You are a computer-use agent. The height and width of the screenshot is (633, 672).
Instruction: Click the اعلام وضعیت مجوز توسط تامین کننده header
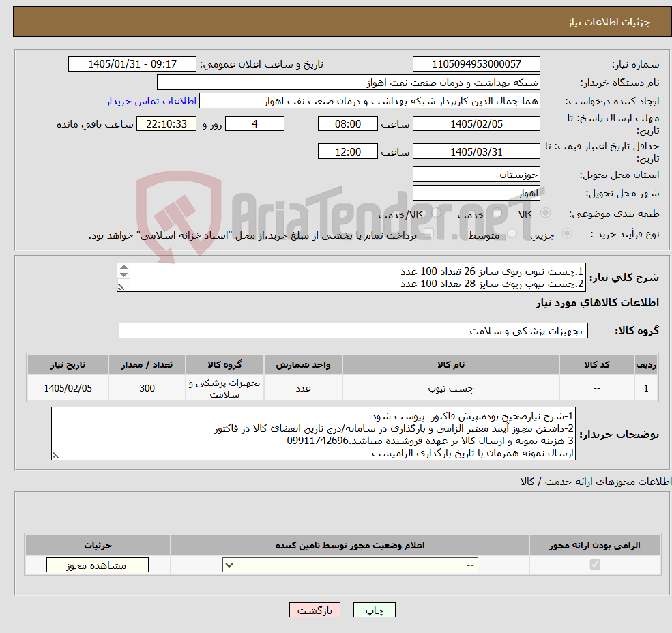coord(350,545)
